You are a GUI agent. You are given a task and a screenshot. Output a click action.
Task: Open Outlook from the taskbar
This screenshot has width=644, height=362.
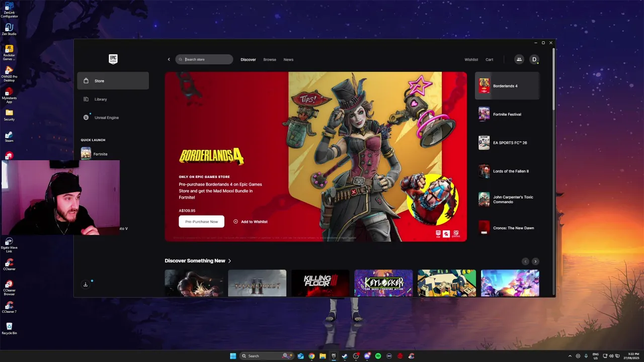(300, 356)
